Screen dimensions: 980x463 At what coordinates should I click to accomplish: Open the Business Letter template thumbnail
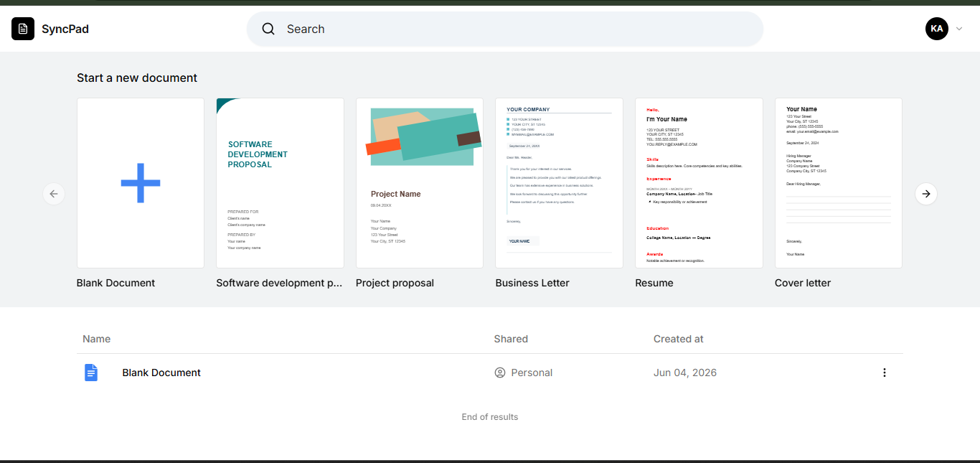(559, 183)
